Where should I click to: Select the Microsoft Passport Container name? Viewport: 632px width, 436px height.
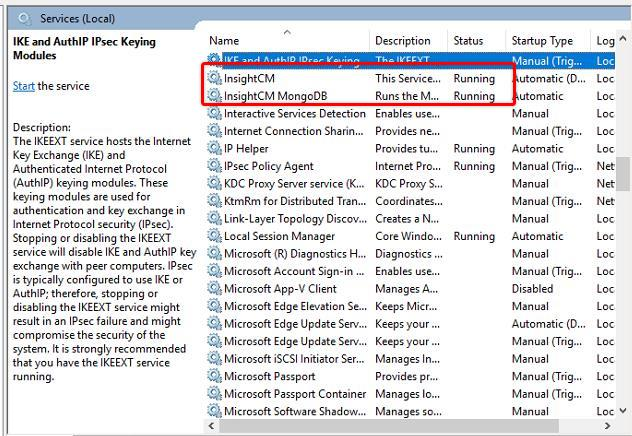295,394
